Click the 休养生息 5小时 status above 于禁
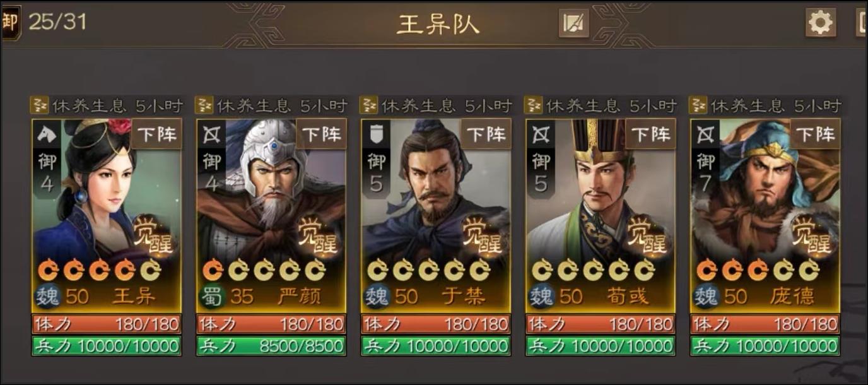Viewport: 868px width, 385px height. pos(435,105)
